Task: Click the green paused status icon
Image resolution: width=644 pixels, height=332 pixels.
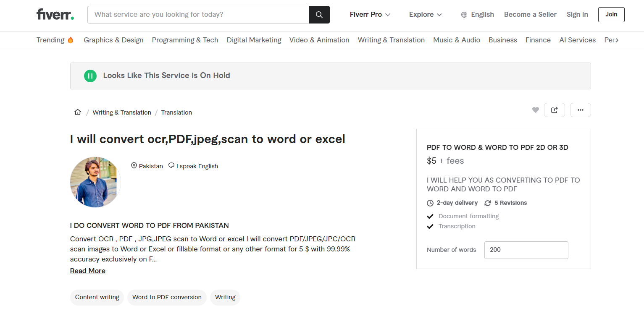Action: (x=90, y=76)
